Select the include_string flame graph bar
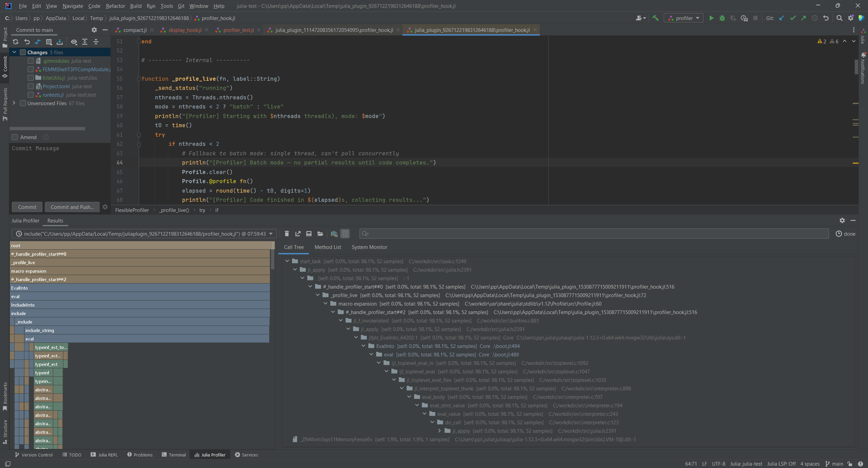Viewport: 868px width, 468px height. [147, 330]
